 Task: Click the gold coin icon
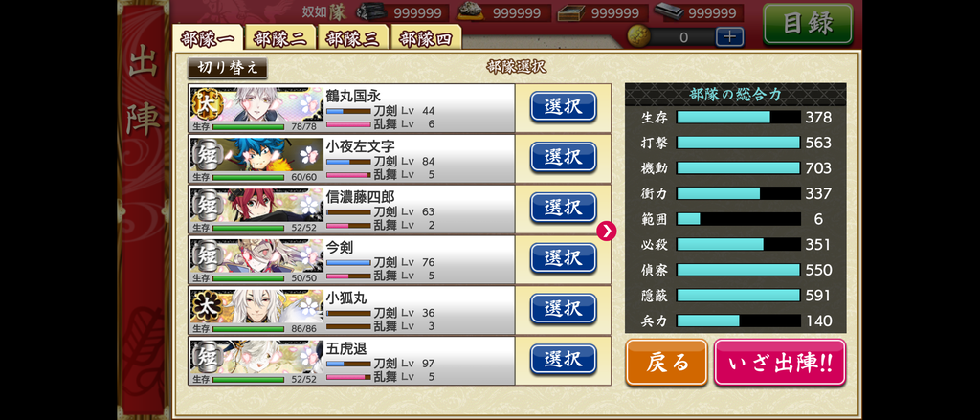coord(638,37)
